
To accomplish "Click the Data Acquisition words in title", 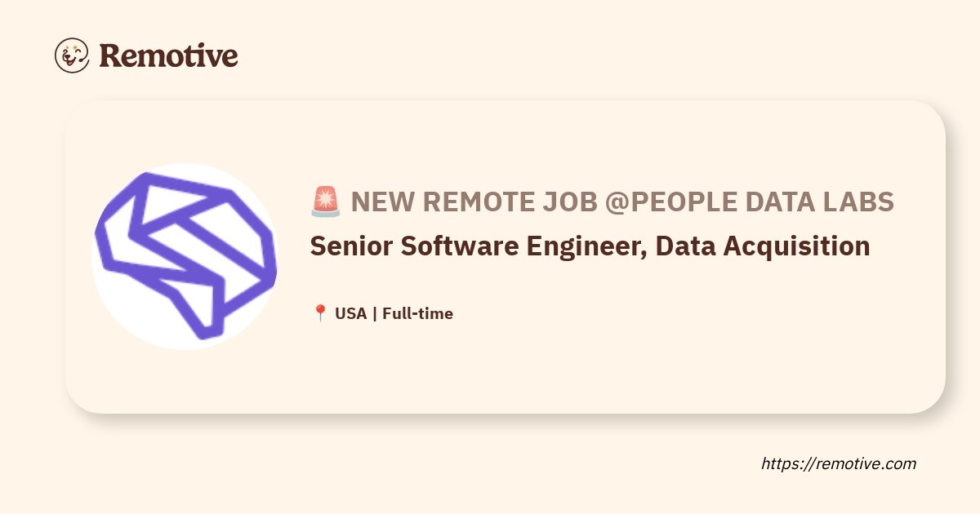I will point(762,246).
